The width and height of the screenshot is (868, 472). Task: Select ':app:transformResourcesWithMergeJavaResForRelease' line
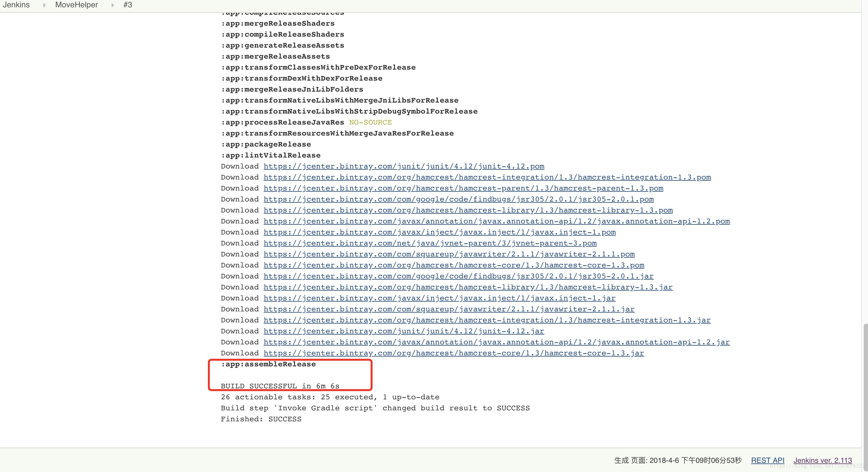(337, 133)
